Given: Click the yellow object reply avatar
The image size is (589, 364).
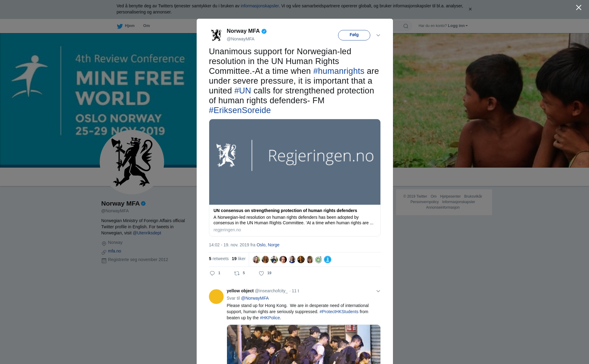Looking at the screenshot, I should tap(216, 297).
